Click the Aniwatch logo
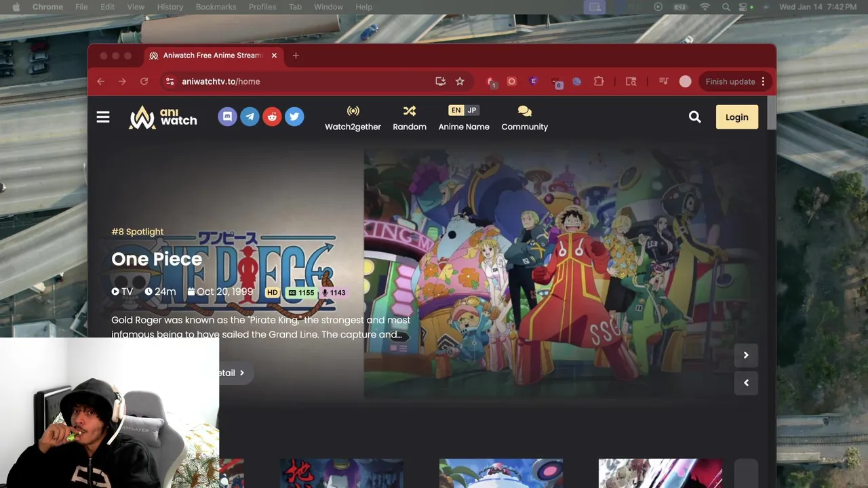The height and width of the screenshot is (488, 868). 163,117
